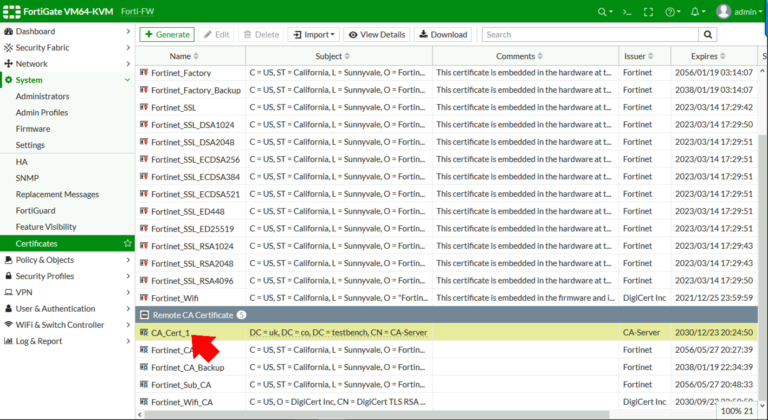Click the VPN laptop icon
The height and width of the screenshot is (420, 768).
(8, 292)
